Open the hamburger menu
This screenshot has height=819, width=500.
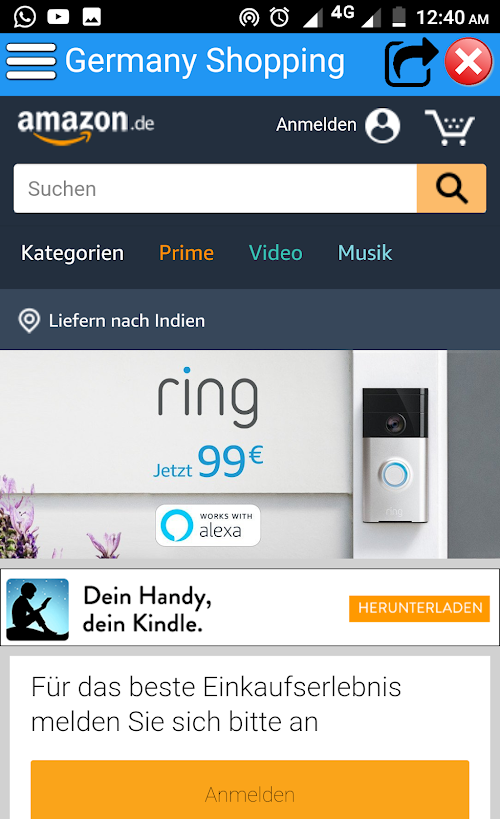point(31,62)
